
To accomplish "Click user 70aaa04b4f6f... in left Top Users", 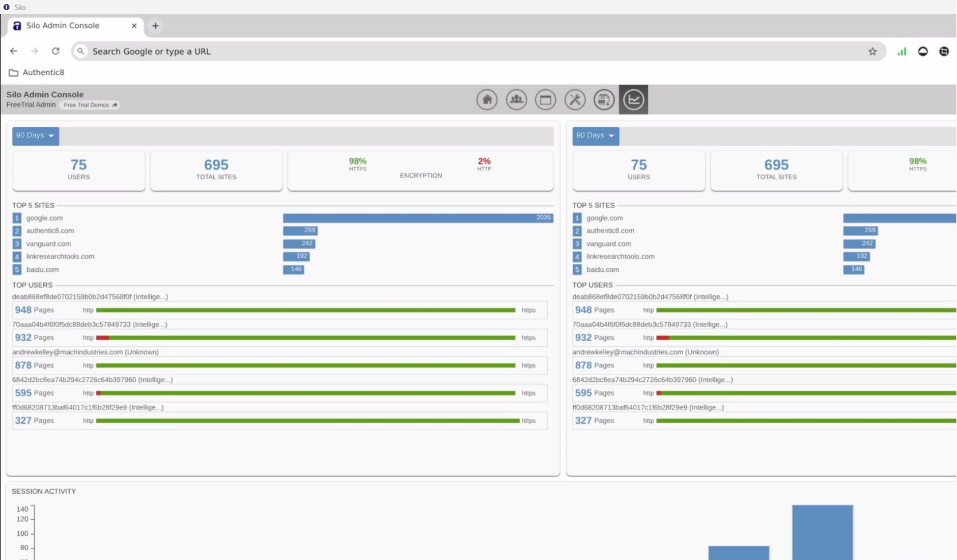I will point(90,324).
